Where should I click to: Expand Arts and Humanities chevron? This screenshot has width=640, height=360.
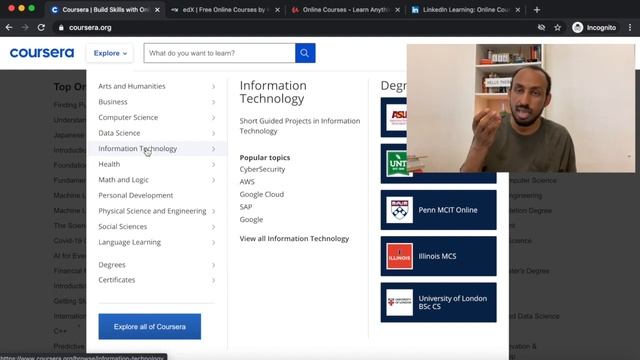pyautogui.click(x=213, y=87)
